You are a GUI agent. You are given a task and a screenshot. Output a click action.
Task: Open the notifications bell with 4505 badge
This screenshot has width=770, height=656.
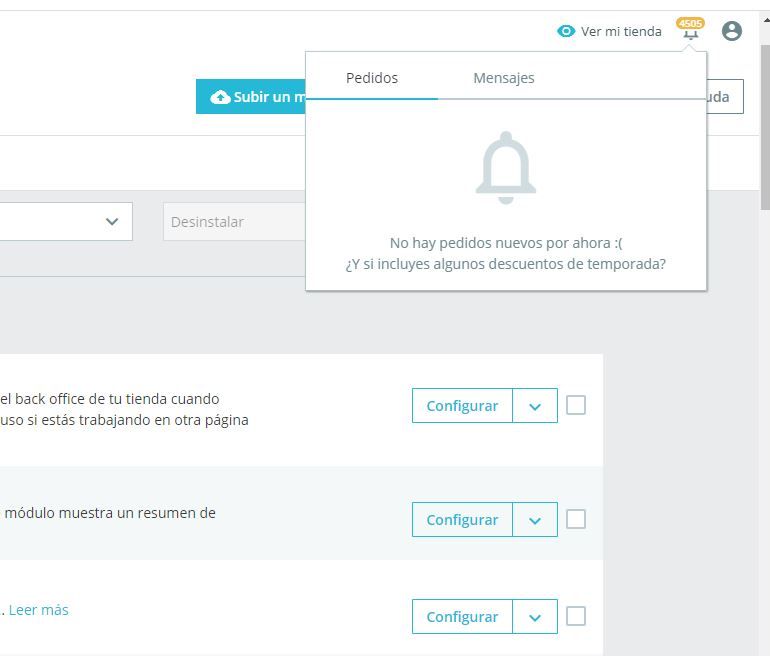tap(690, 30)
